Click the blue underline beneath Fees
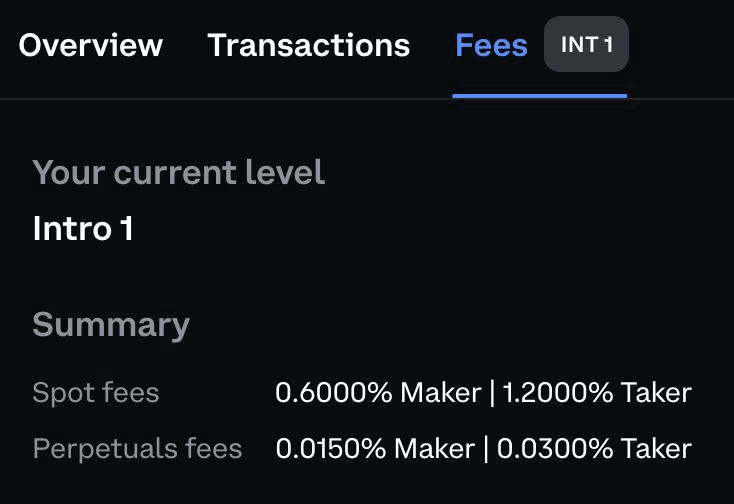The image size is (734, 504). coord(539,96)
